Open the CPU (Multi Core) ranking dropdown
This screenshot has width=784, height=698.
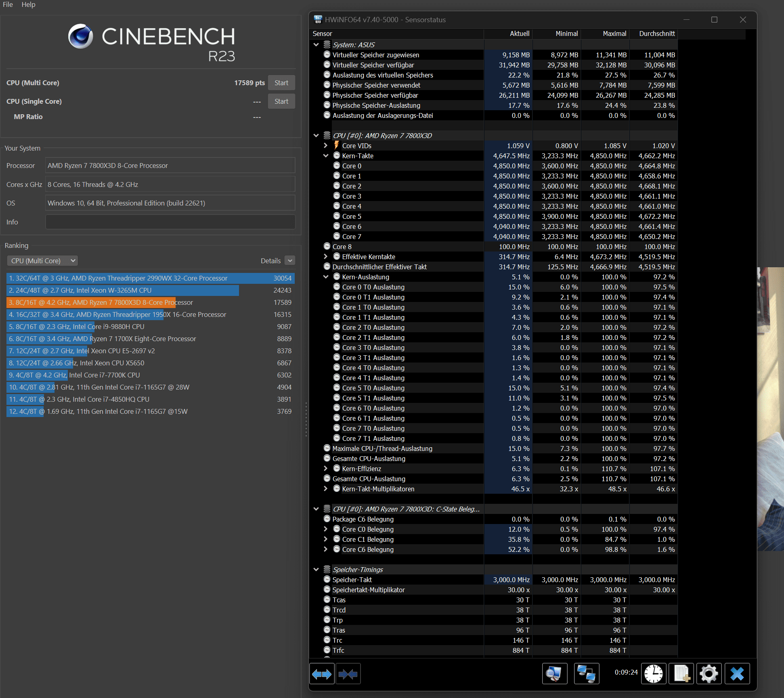pyautogui.click(x=42, y=261)
